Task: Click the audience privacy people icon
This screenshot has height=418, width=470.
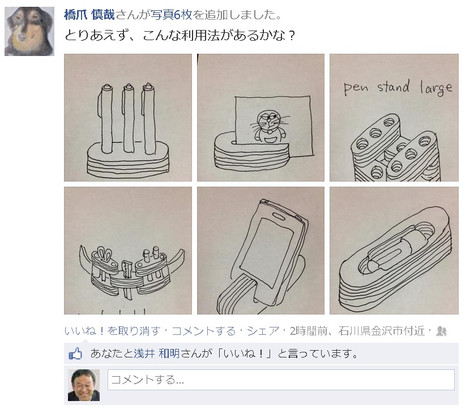Action: pos(441,331)
